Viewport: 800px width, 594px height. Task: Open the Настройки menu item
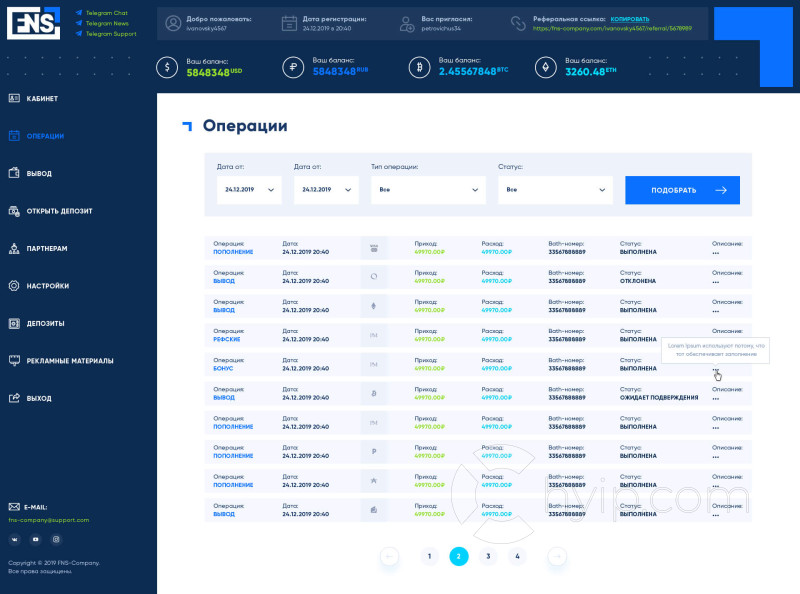[39, 286]
